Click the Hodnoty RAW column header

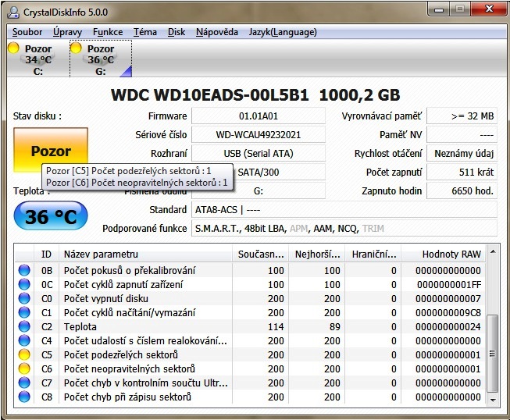[444, 254]
